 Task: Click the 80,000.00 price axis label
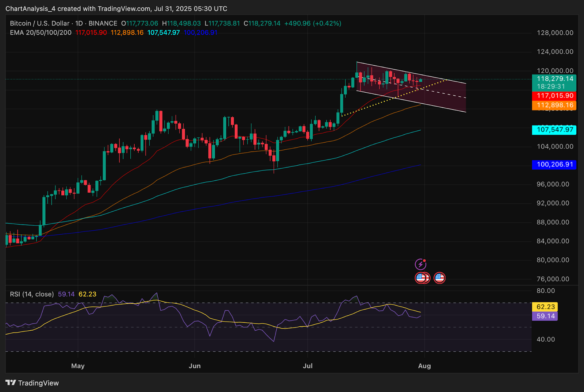click(x=553, y=260)
